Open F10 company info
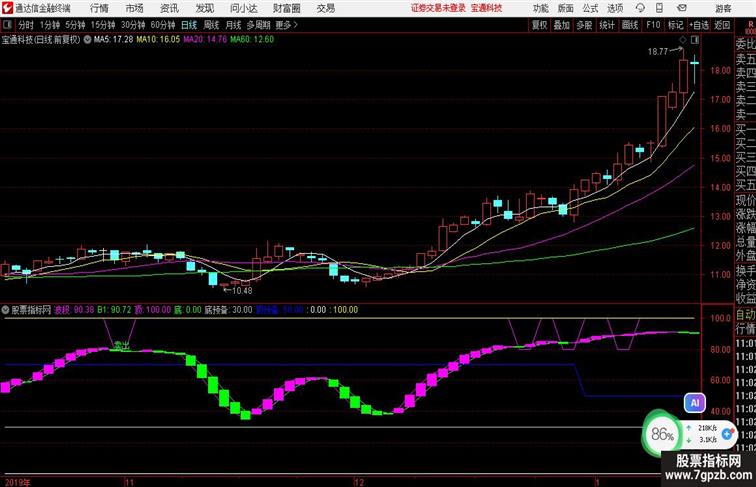Screen dimensions: 756x487 pyautogui.click(x=653, y=25)
